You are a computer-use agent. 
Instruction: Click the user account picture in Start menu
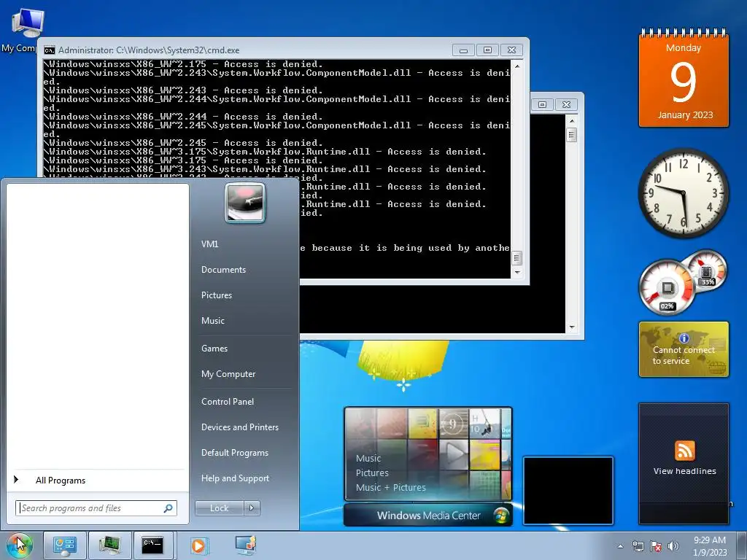(x=245, y=203)
